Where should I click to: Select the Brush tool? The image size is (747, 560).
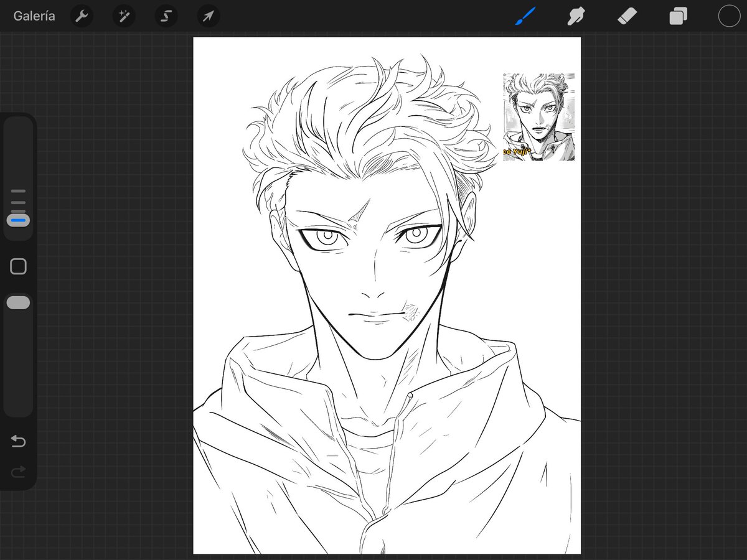(525, 16)
